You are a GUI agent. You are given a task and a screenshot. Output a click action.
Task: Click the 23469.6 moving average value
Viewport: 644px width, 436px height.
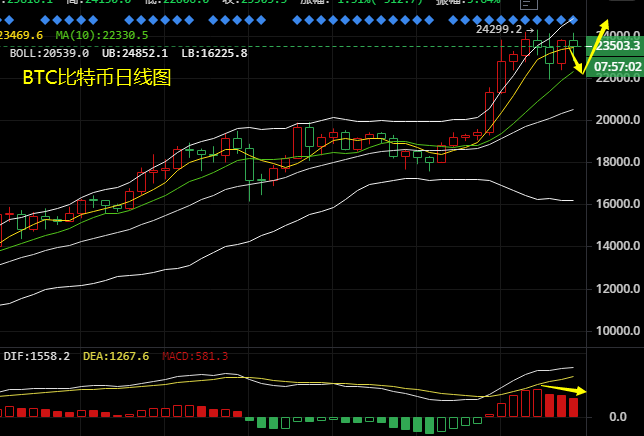[x=21, y=35]
